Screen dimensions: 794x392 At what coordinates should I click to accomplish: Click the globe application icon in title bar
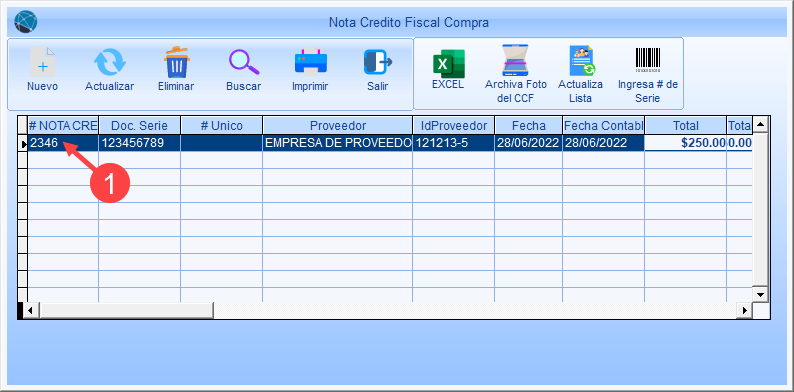(25, 22)
